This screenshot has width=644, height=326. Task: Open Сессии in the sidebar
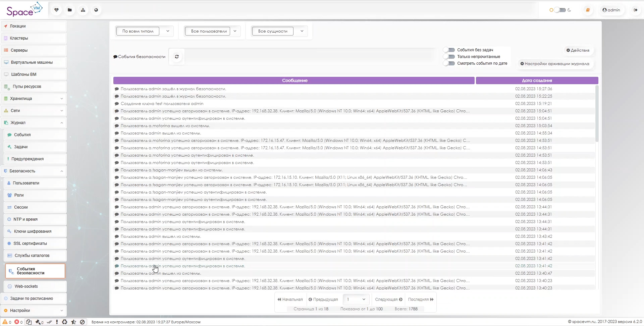click(35, 207)
